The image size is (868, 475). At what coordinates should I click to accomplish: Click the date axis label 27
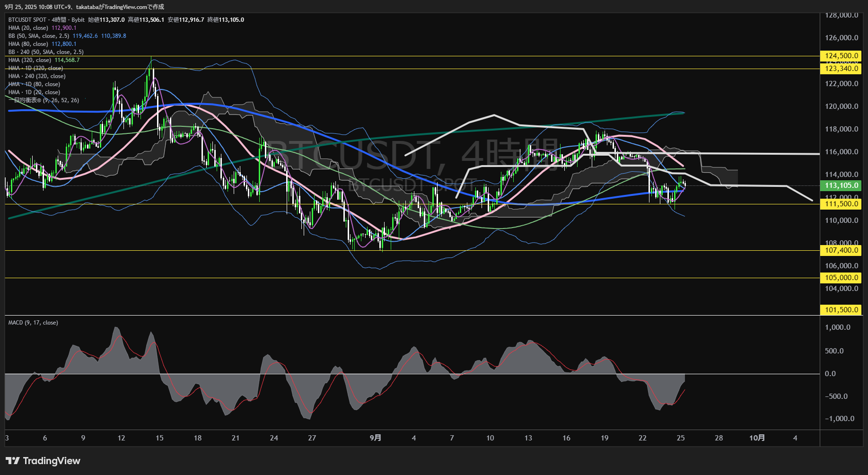tap(312, 438)
